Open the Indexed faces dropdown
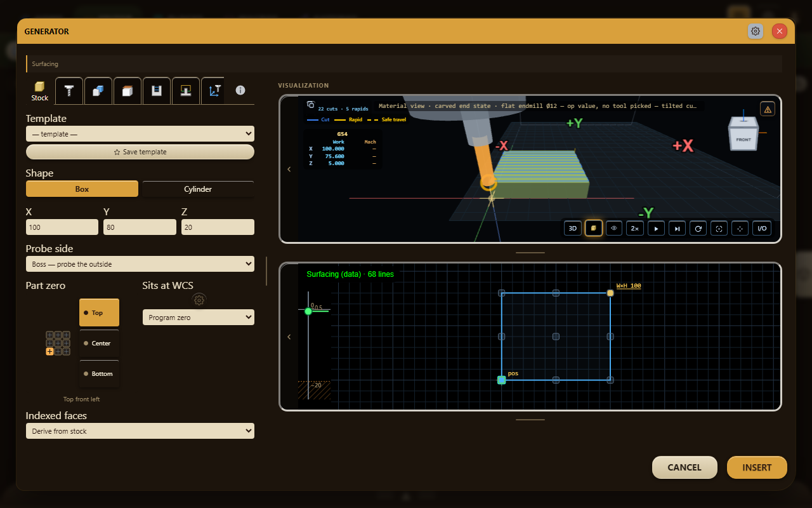This screenshot has width=812, height=508. point(140,431)
